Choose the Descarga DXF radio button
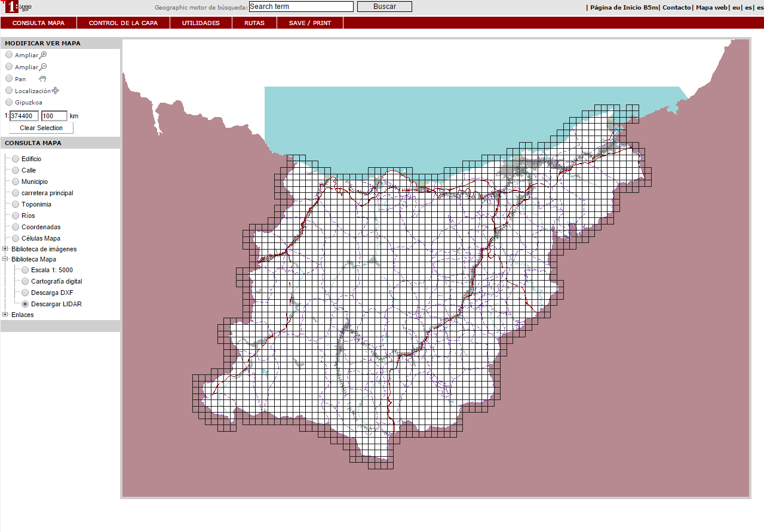764x532 pixels. [x=25, y=293]
